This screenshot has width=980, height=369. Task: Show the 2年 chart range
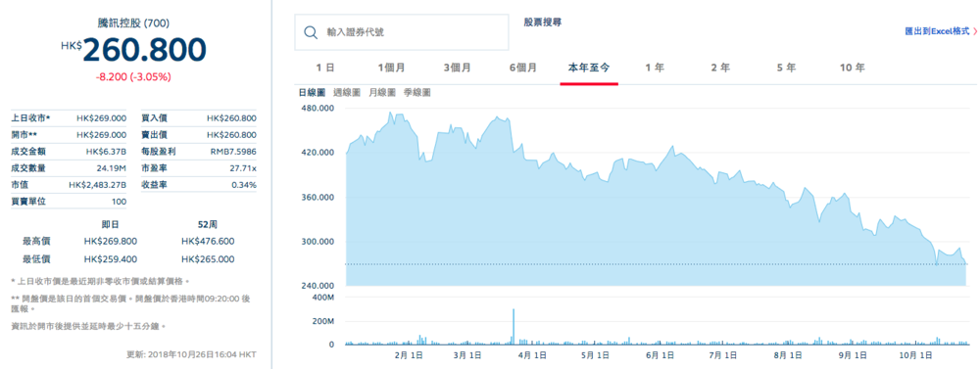click(x=720, y=69)
